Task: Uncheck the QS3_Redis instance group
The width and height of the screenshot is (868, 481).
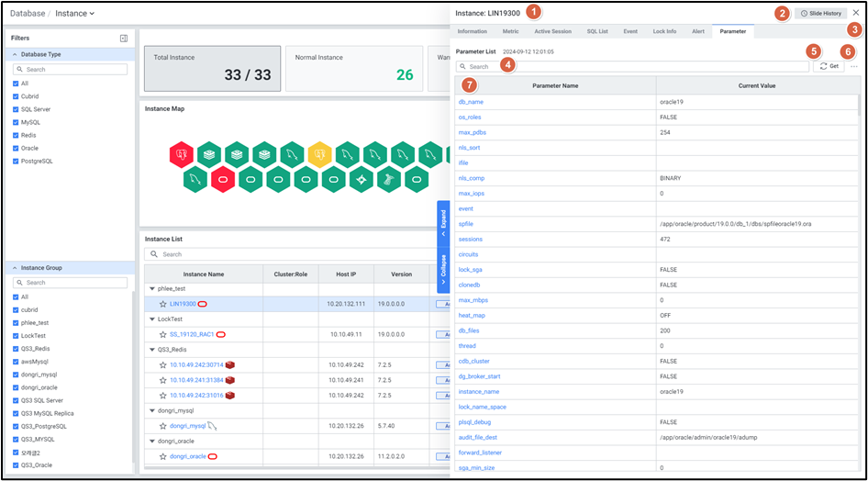Action: click(16, 349)
